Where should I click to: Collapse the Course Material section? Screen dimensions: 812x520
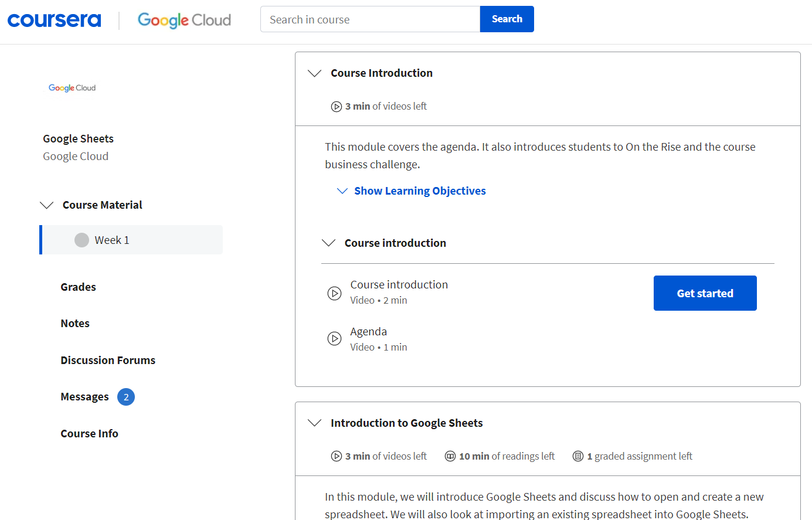pos(46,205)
